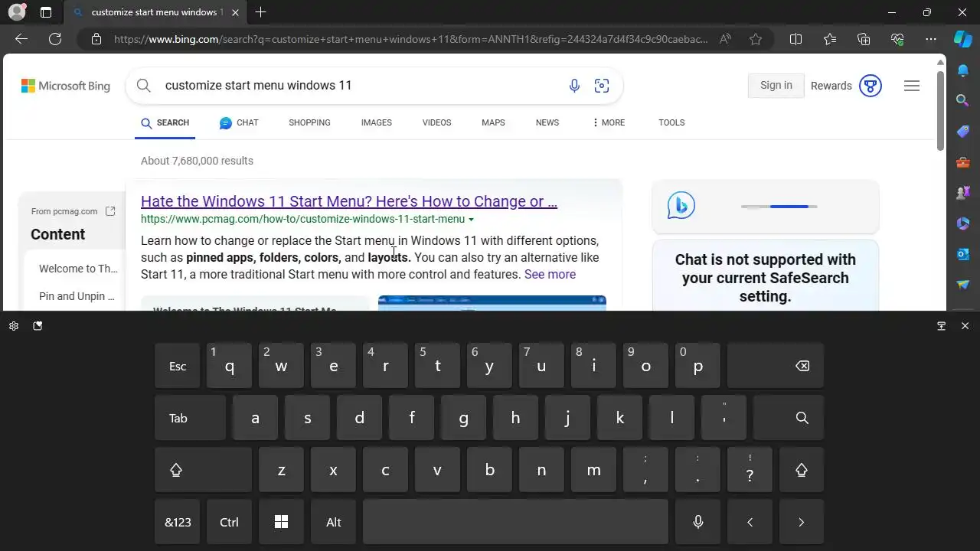Refresh the Bing results page
Screen dimensions: 980x551
point(55,39)
